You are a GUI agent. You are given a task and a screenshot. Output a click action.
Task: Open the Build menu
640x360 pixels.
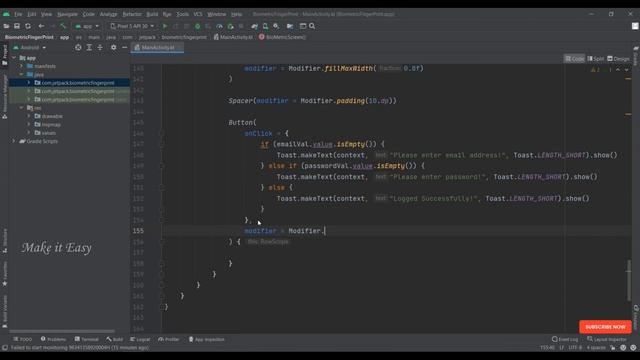click(x=152, y=14)
